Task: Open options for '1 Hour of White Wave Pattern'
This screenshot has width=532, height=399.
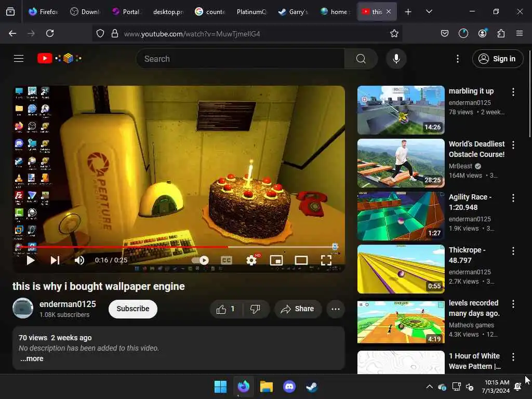Action: [x=513, y=356]
